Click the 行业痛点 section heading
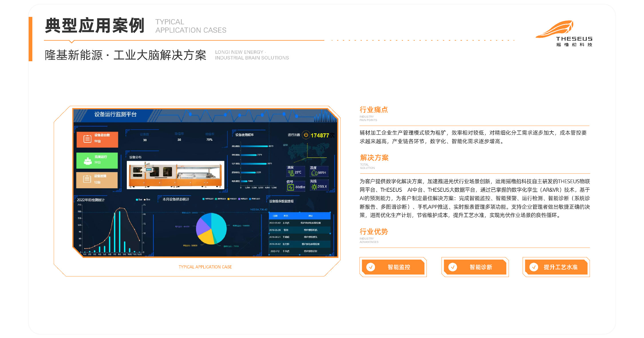The width and height of the screenshot is (644, 338). [374, 110]
